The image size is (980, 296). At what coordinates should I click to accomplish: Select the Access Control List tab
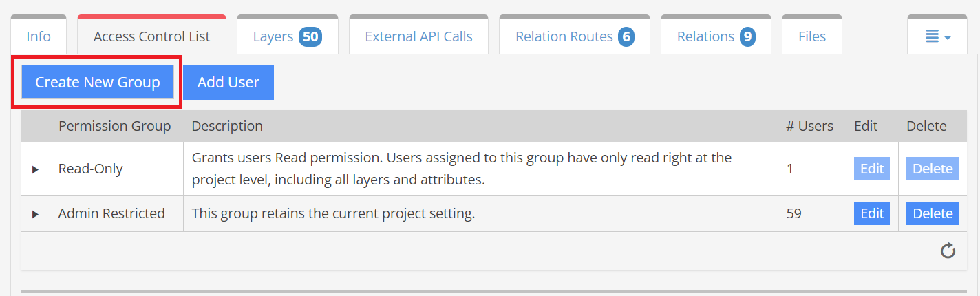(x=151, y=36)
